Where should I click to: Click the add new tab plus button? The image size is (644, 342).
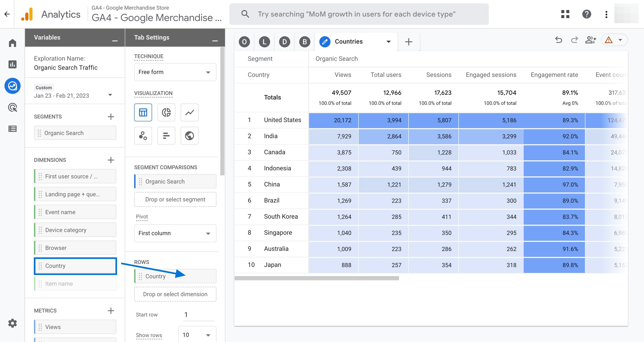[408, 41]
